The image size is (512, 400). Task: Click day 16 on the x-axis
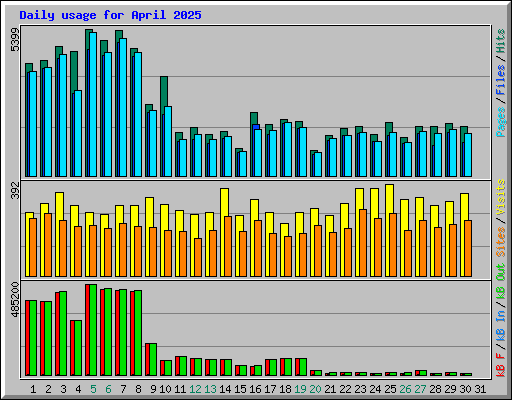[255, 389]
